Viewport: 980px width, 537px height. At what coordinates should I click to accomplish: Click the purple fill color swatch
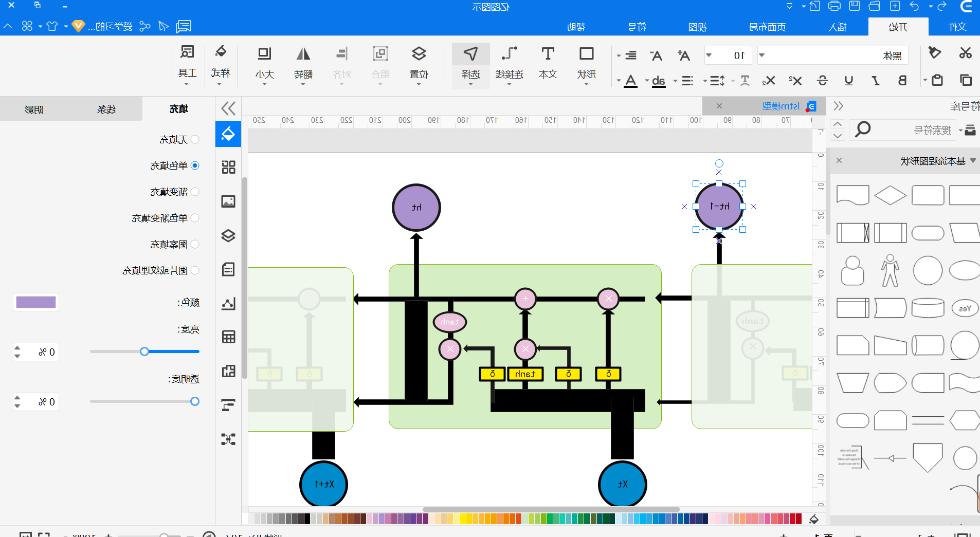(x=36, y=302)
